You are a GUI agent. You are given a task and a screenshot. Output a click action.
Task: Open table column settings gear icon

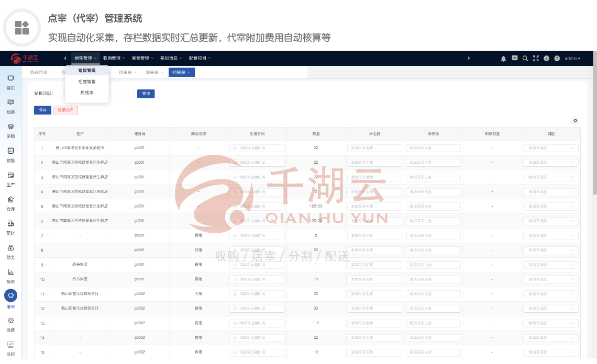tap(576, 121)
